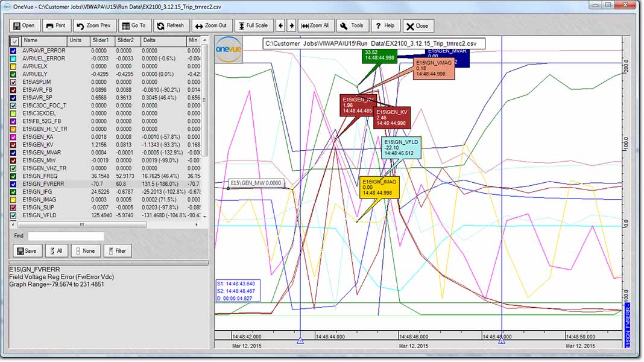
Task: Open the Tools menu button
Action: click(352, 26)
